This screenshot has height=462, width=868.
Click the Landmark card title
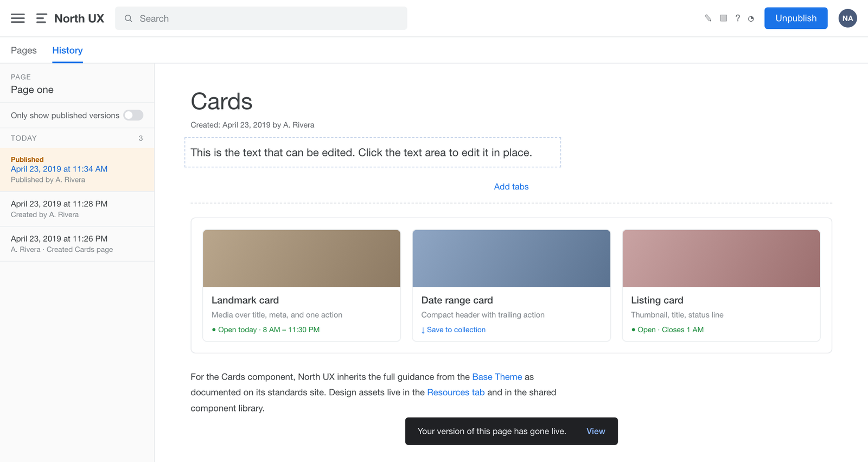(245, 300)
